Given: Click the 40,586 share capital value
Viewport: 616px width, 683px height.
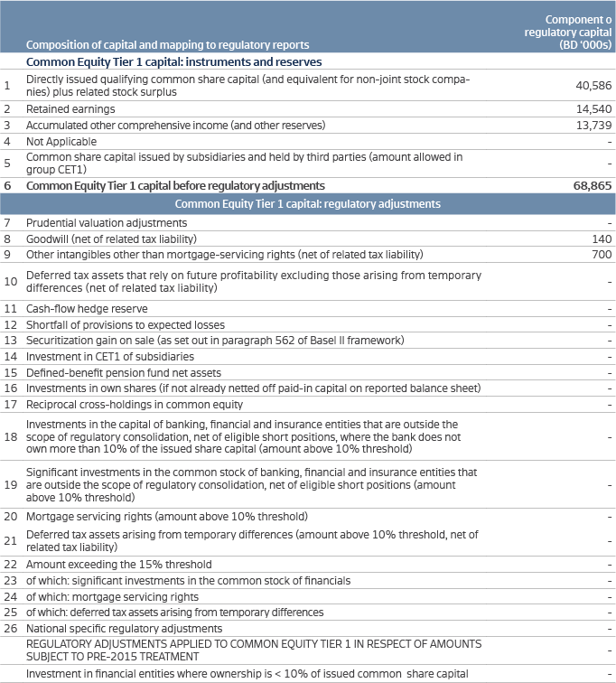Looking at the screenshot, I should 593,85.
